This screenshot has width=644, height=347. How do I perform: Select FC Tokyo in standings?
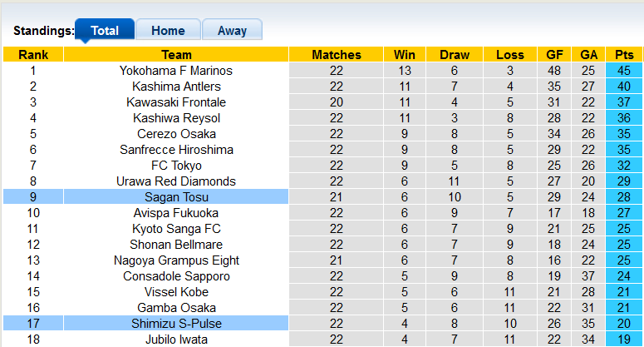[176, 166]
